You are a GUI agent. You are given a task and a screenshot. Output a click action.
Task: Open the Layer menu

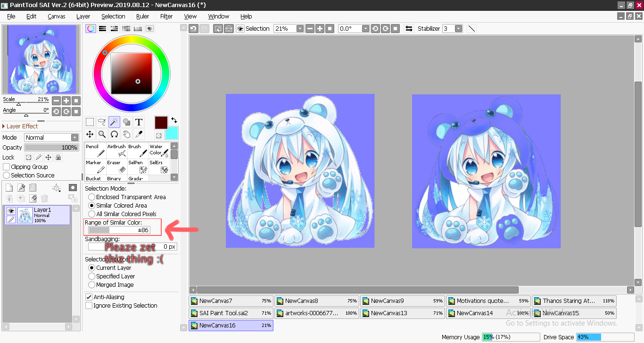click(83, 16)
